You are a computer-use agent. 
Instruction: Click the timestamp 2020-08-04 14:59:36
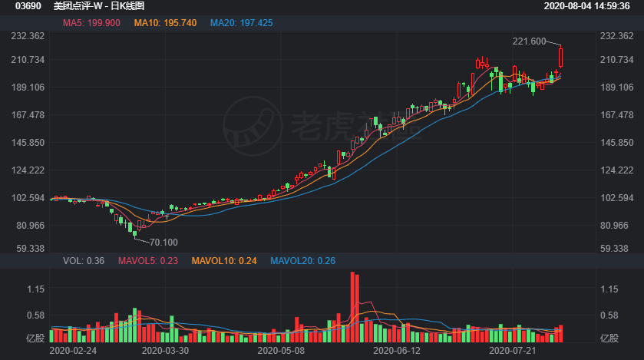(x=587, y=6)
